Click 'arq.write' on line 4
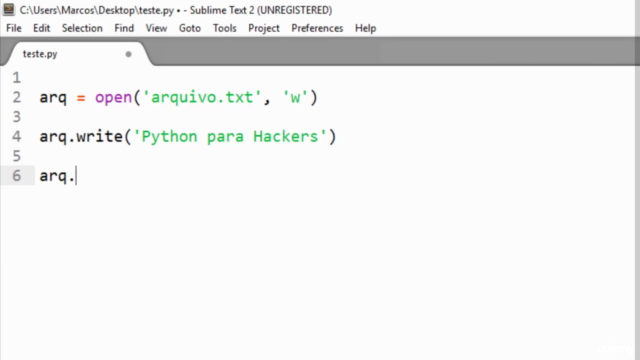This screenshot has width=640, height=360. pyautogui.click(x=81, y=137)
